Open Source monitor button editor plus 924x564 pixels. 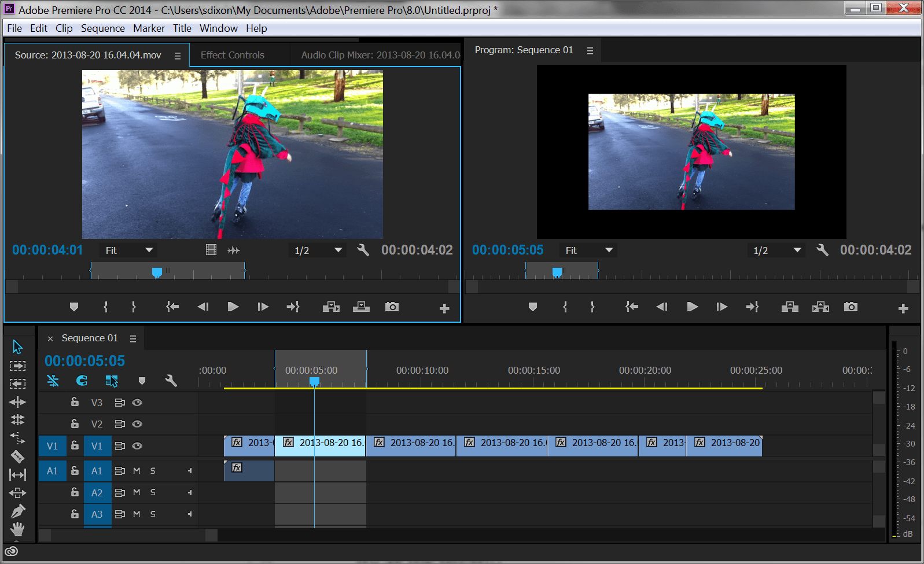pyautogui.click(x=444, y=308)
